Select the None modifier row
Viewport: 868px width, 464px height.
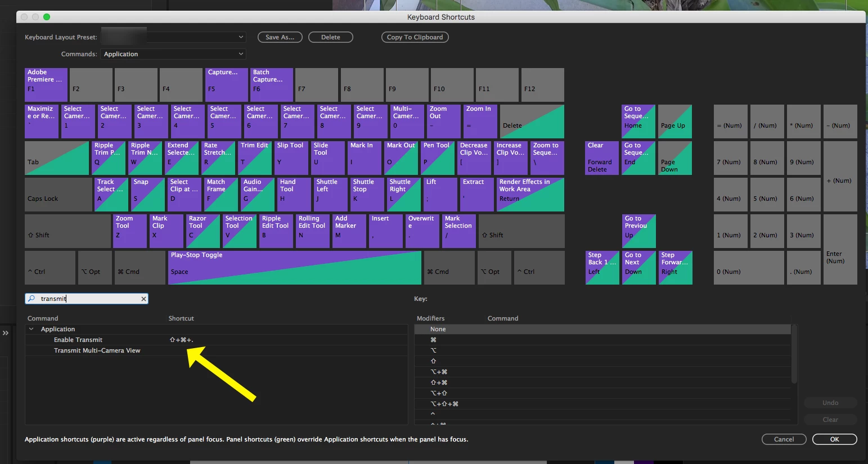click(603, 329)
